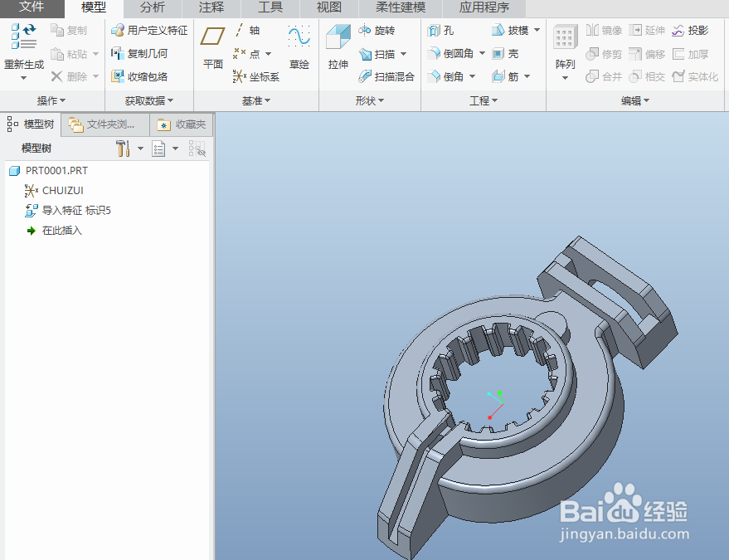Open model tree settings hammer icon
This screenshot has height=560, width=729.
tap(124, 149)
